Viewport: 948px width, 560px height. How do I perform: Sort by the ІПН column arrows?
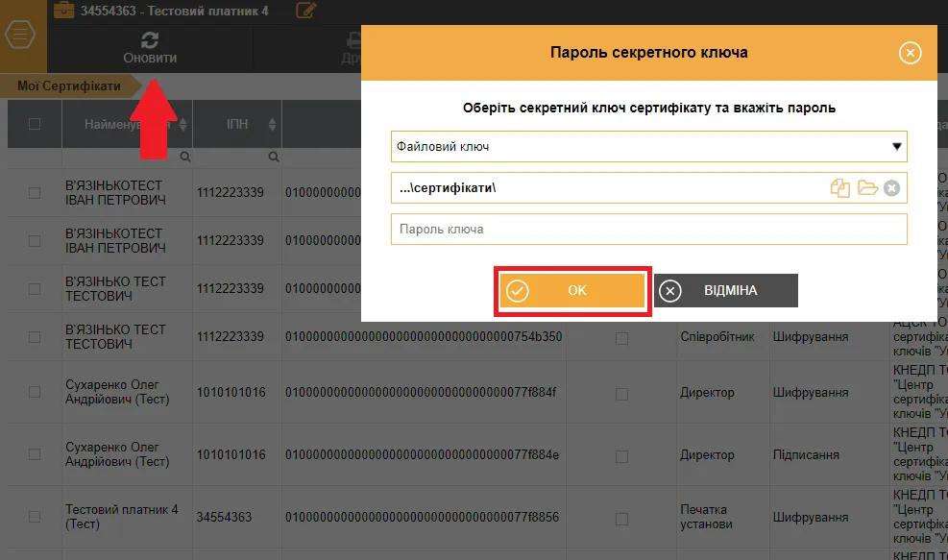click(273, 124)
